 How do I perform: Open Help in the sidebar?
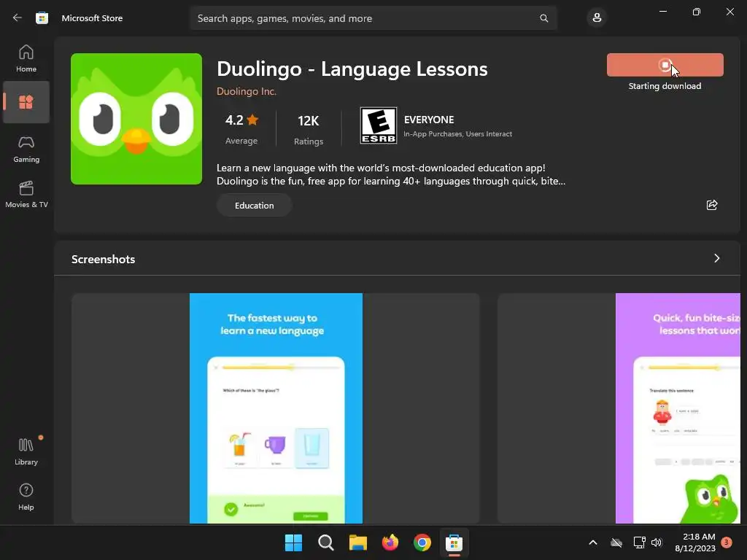(26, 497)
